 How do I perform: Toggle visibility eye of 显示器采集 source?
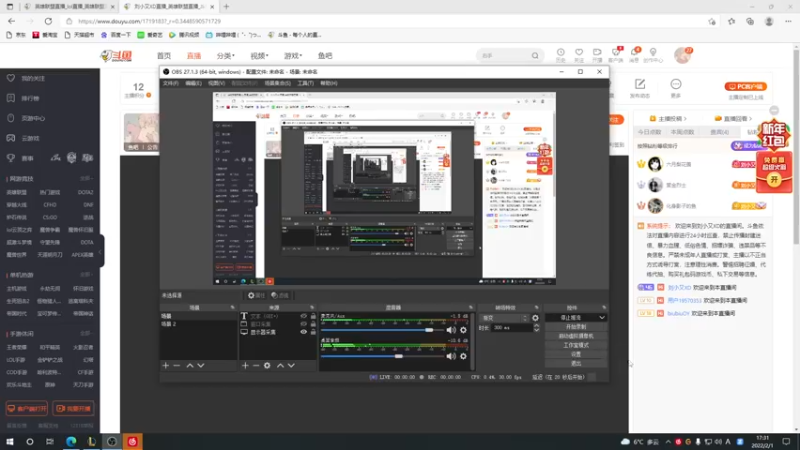(x=304, y=332)
